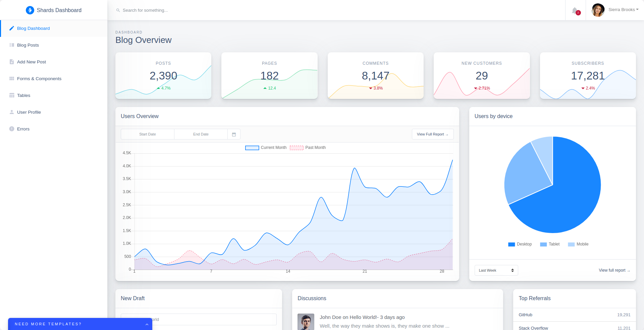
Task: Click the search magnifier icon
Action: pos(118,10)
